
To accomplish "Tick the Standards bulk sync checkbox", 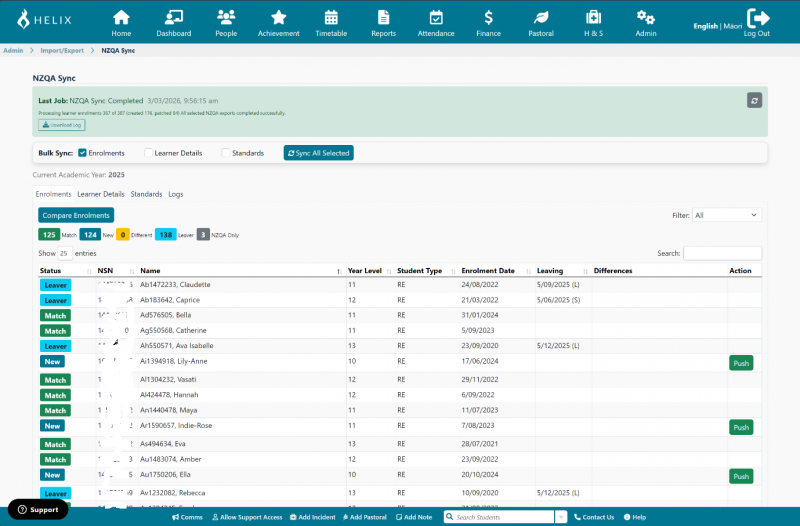I will click(x=226, y=153).
